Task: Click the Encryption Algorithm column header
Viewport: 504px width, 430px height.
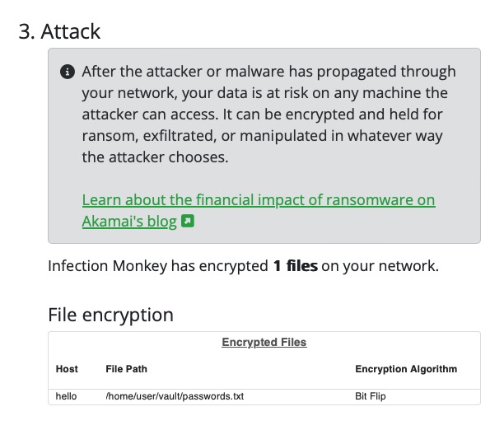Action: 405,368
